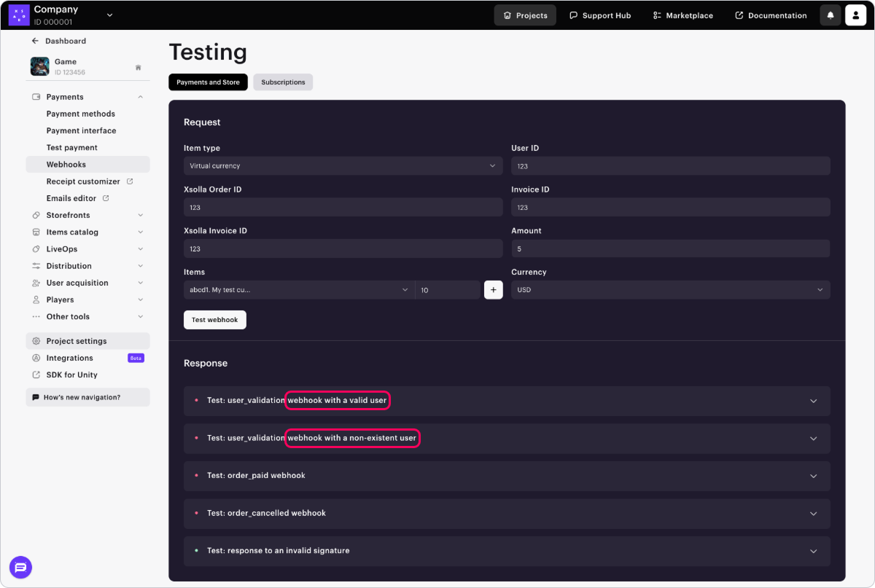Expand the Players section

(140, 299)
